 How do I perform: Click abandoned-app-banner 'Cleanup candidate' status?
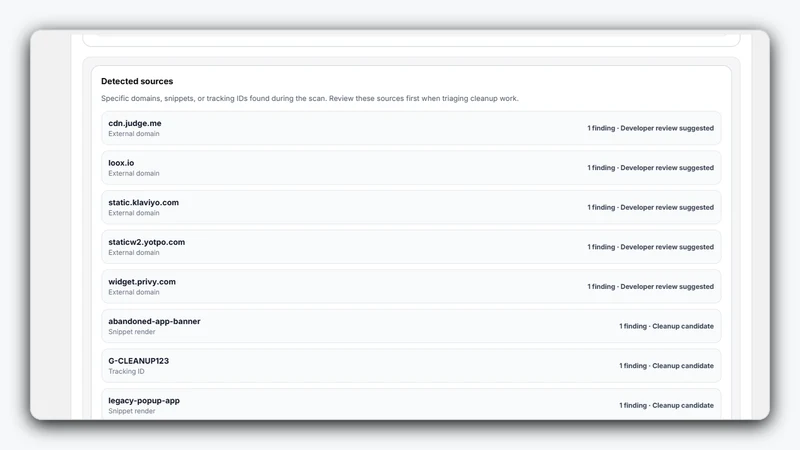coord(683,326)
